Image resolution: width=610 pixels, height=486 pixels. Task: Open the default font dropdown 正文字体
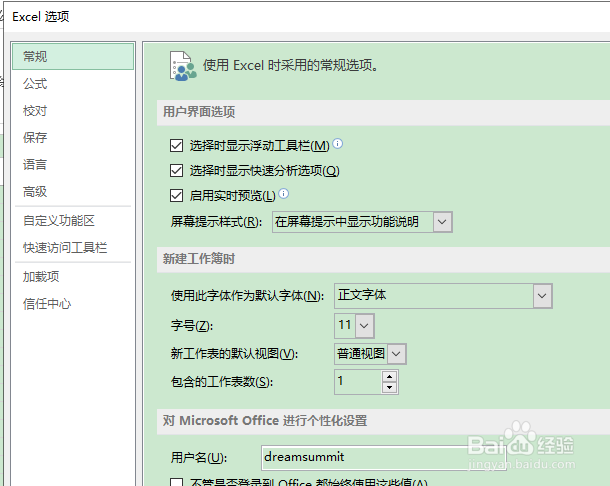(542, 296)
